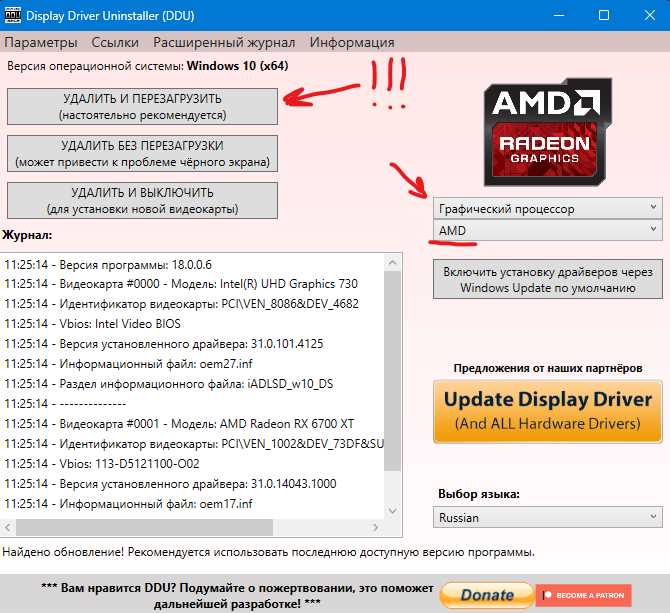Click the log scroll up arrow
The height and width of the screenshot is (613, 670).
click(393, 263)
